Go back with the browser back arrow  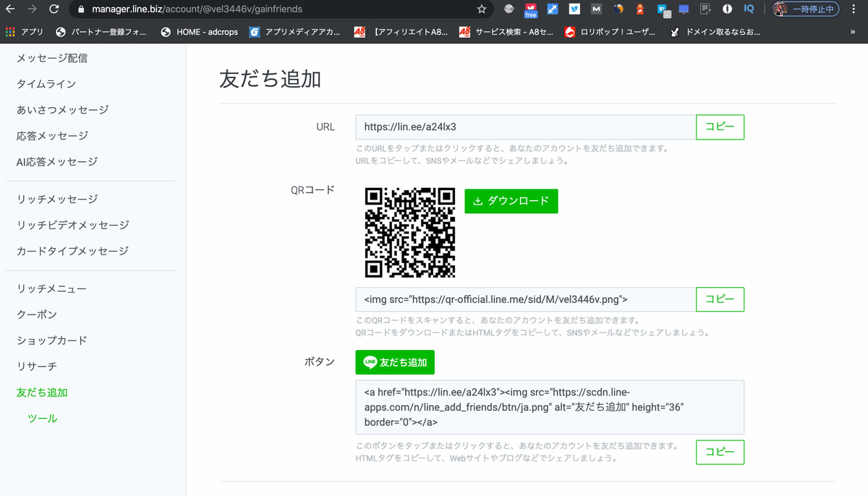point(10,9)
